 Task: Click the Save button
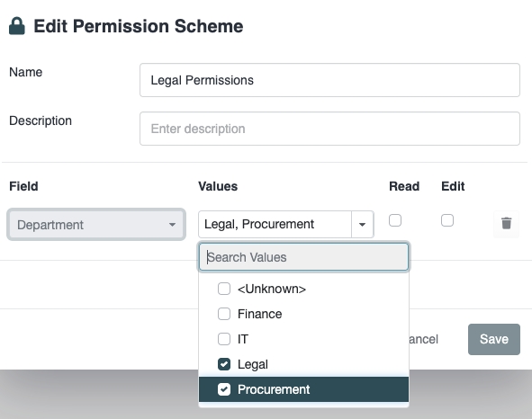point(494,339)
